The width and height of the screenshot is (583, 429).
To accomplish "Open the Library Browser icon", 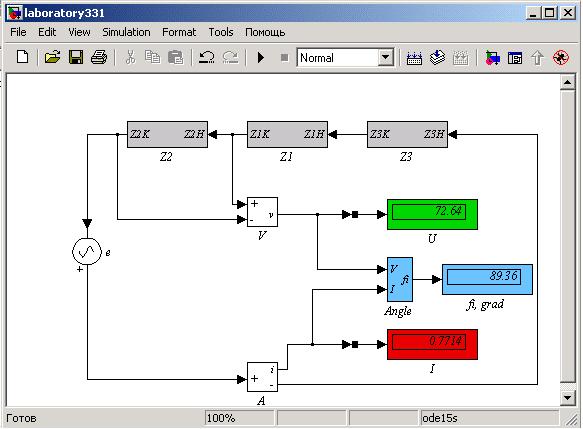I will 493,58.
